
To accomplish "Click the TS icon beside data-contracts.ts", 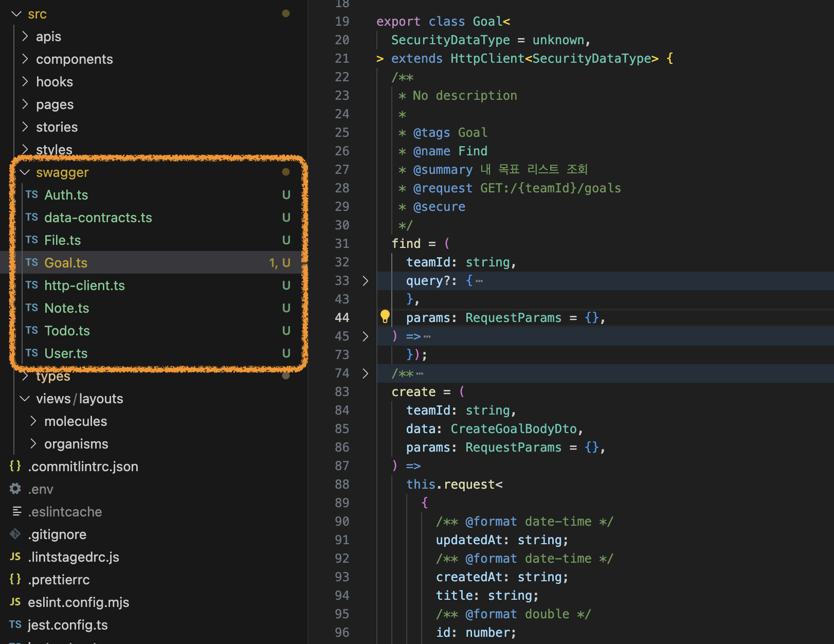I will [x=32, y=217].
